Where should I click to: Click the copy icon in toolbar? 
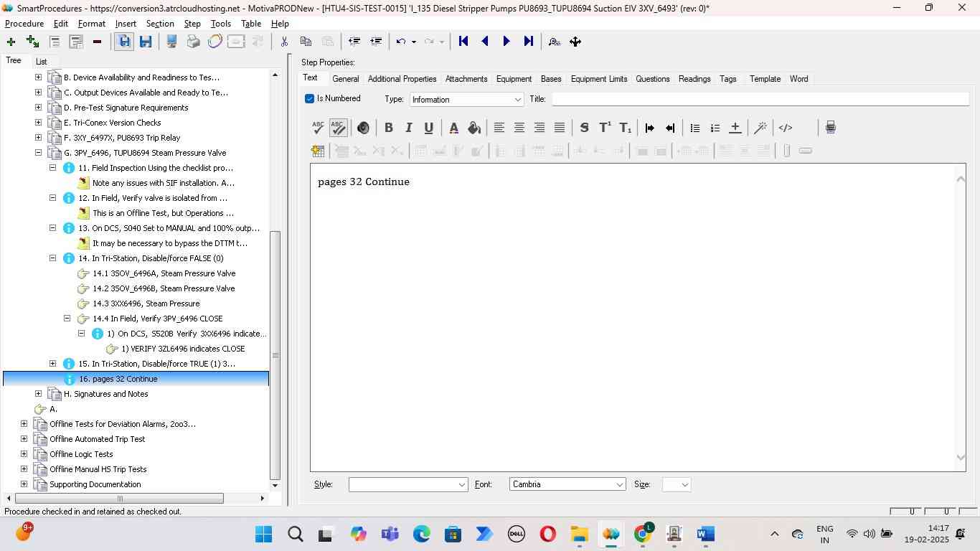point(306,42)
